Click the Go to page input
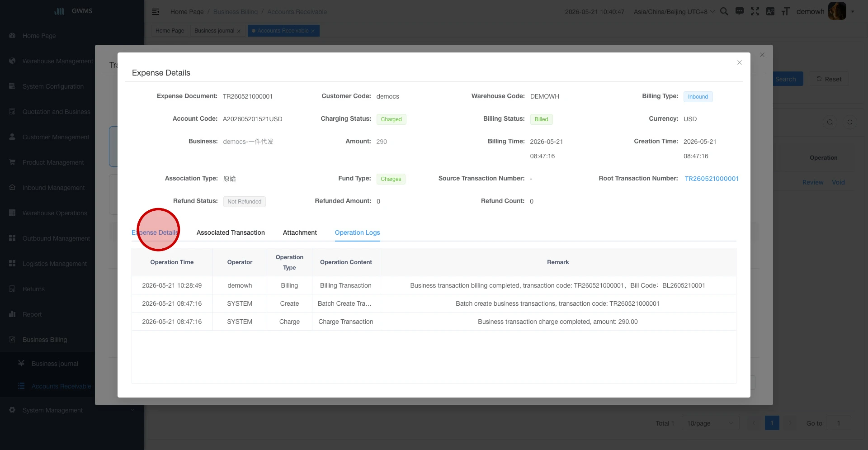Viewport: 868px width, 450px height. pos(839,423)
